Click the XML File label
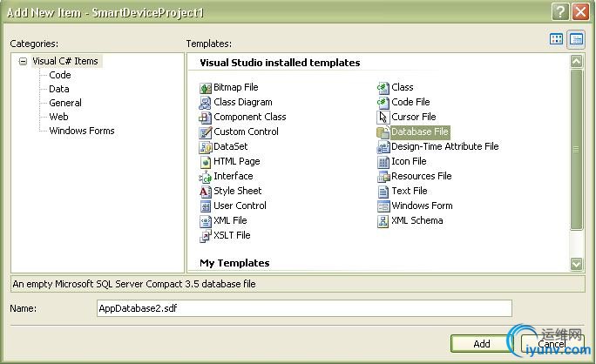The height and width of the screenshot is (364, 596). (x=230, y=221)
